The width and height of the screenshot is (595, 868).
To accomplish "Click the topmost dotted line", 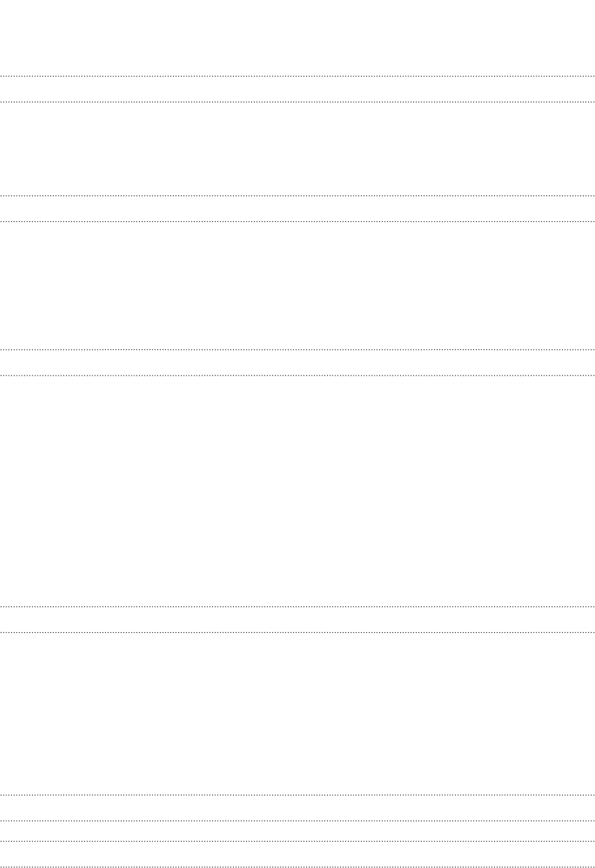I will coord(297,76).
